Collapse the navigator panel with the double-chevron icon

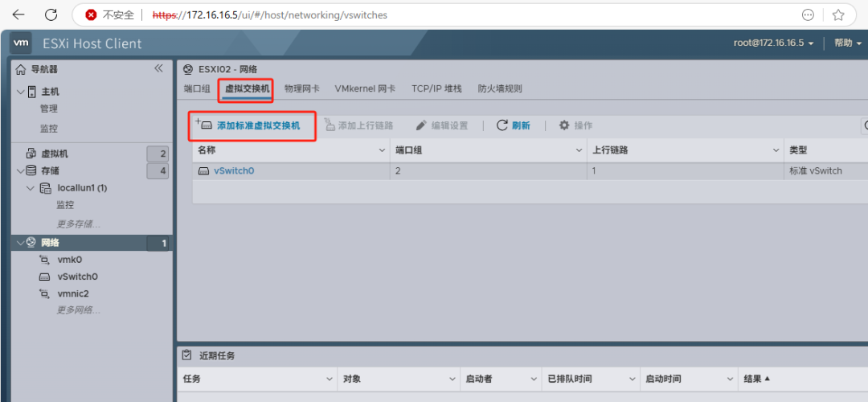[x=158, y=69]
